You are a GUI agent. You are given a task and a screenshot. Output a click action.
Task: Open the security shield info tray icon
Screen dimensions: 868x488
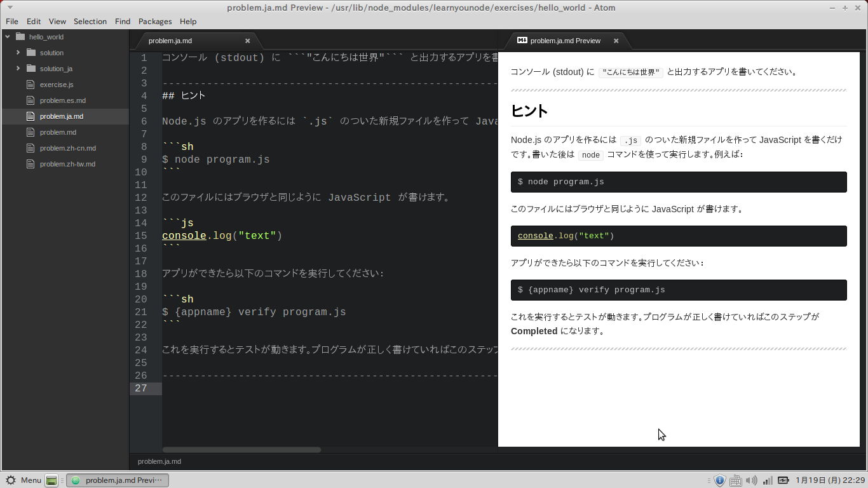point(719,480)
